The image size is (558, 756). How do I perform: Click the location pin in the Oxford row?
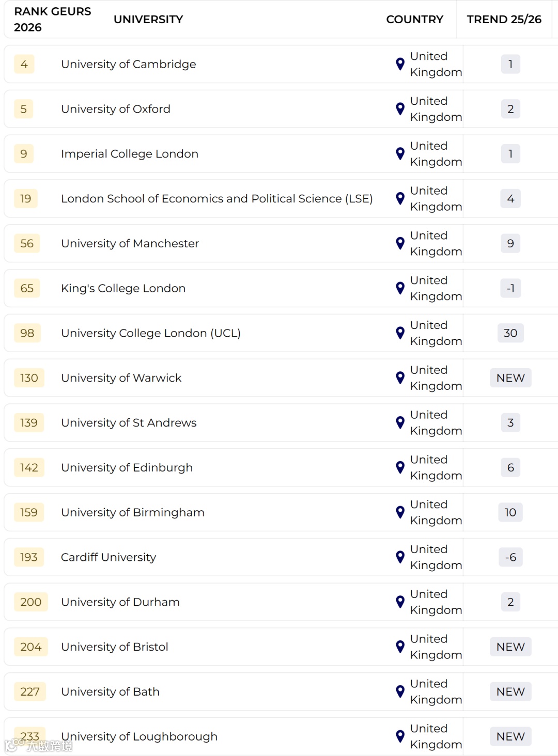click(400, 109)
